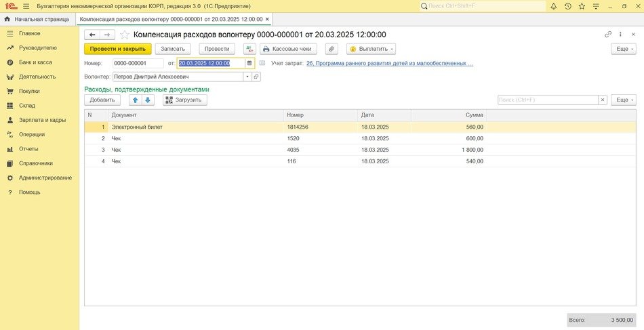Expand the Выплатить dropdown button
Viewport: 644px width, 330px height.
(371, 49)
